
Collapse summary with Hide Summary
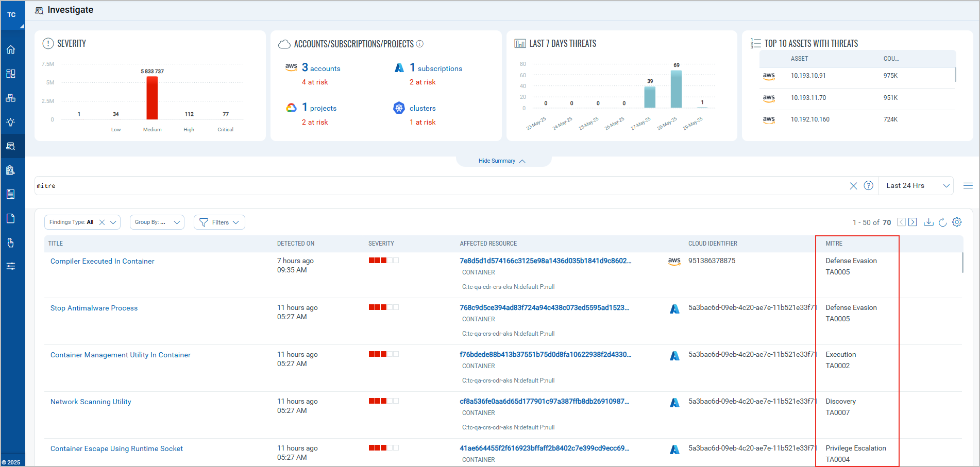click(502, 161)
